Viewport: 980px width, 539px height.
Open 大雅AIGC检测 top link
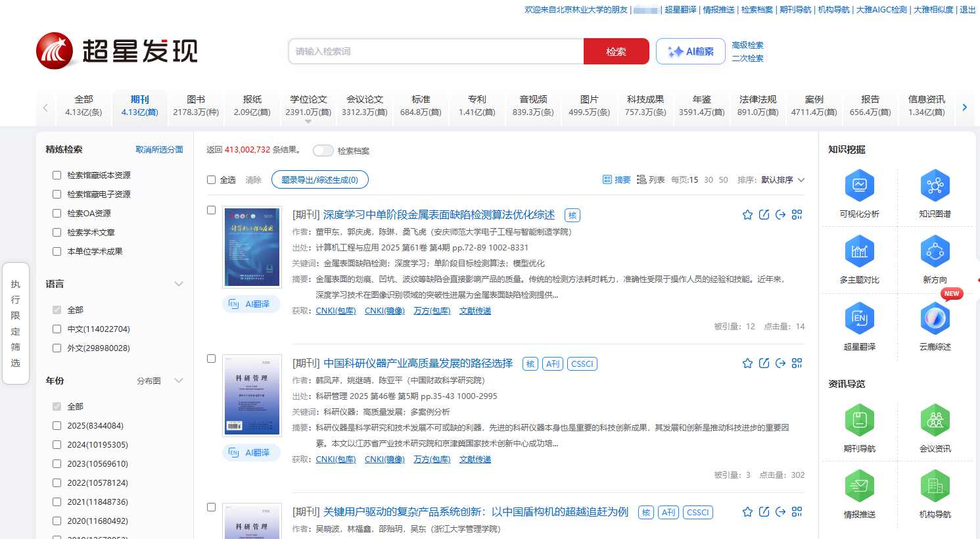coord(881,10)
